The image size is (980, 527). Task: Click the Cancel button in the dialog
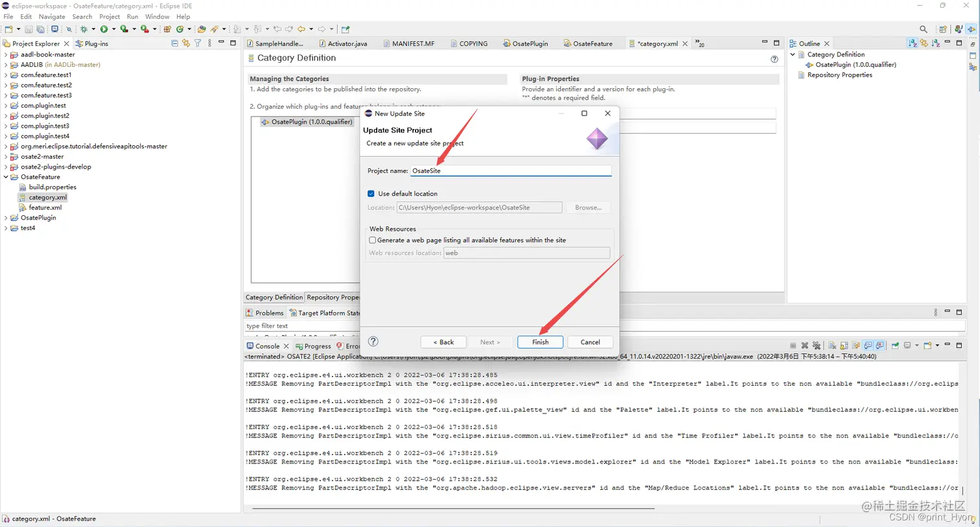click(590, 342)
